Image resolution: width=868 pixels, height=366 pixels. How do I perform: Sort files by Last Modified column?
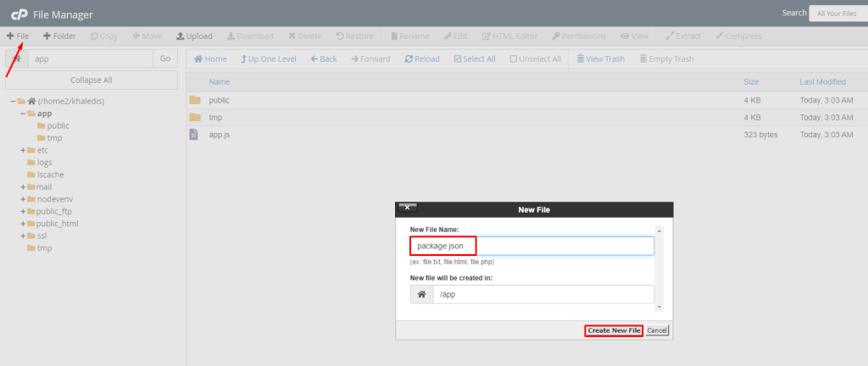point(822,82)
